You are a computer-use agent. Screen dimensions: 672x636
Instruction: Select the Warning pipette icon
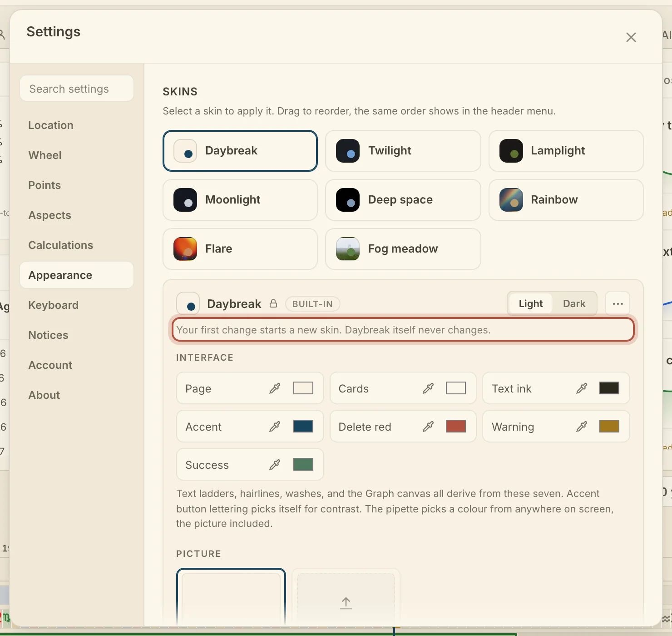(x=582, y=427)
